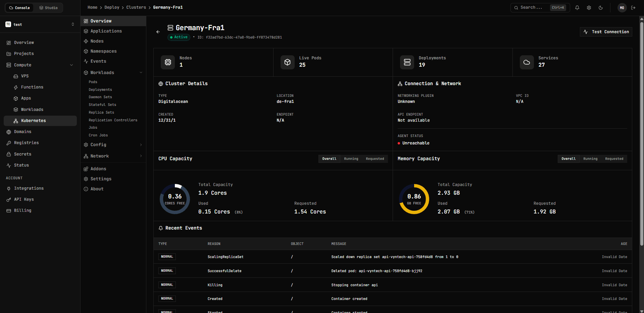Select CPU Capacity Requested view
The width and height of the screenshot is (644, 313).
(375, 159)
